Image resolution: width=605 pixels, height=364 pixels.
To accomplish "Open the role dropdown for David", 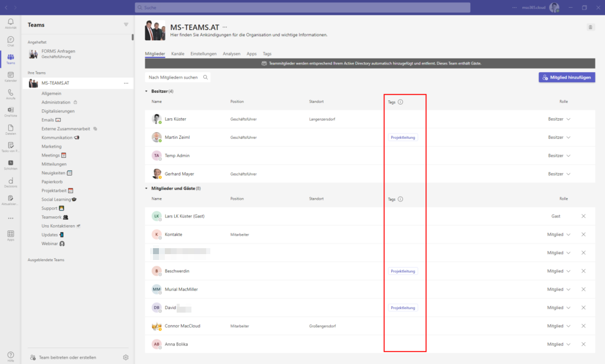I will [x=559, y=308].
